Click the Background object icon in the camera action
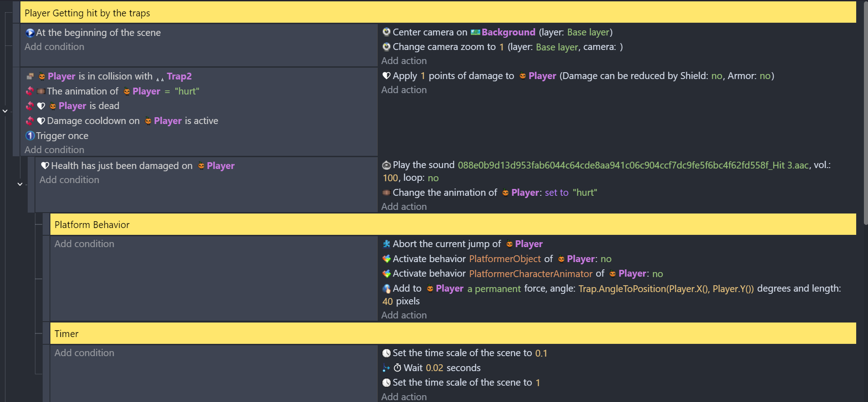The height and width of the screenshot is (402, 868). tap(475, 32)
